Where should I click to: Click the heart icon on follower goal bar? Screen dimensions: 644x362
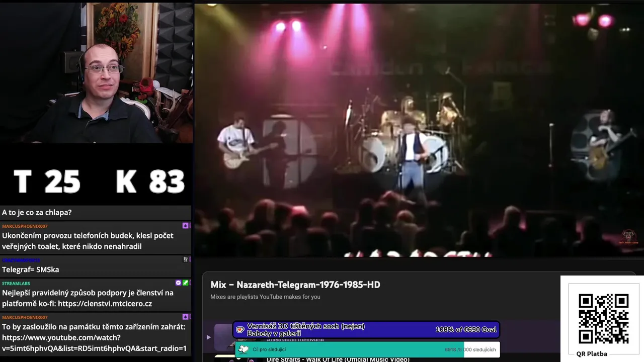[244, 349]
